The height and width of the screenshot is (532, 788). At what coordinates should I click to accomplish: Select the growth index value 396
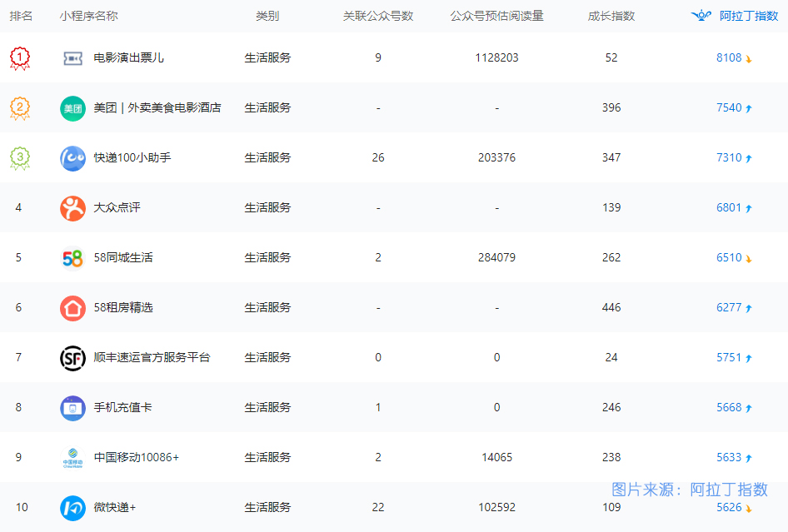pos(611,107)
